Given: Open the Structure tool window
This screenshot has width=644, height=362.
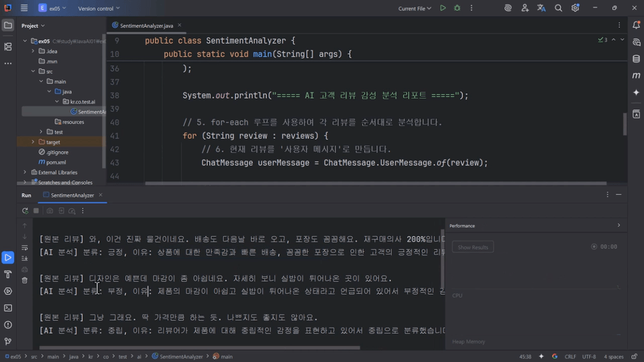Looking at the screenshot, I should click(x=8, y=47).
